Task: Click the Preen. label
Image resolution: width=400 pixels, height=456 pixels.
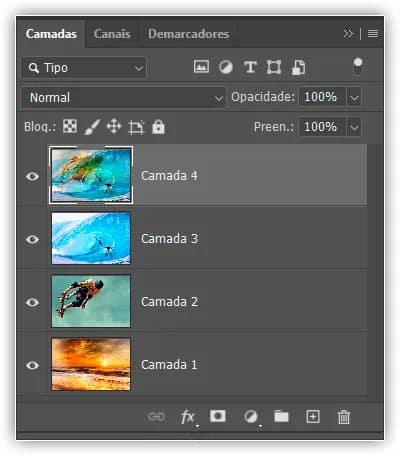Action: (x=274, y=127)
